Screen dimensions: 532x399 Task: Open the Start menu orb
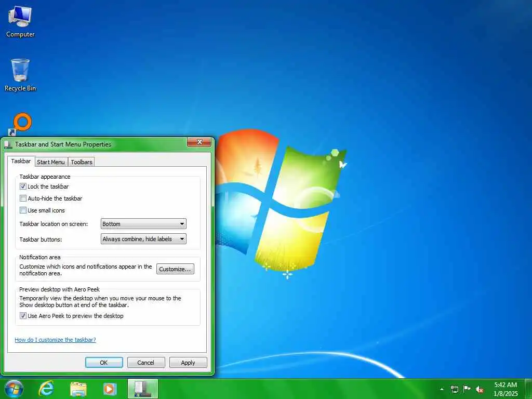(14, 389)
